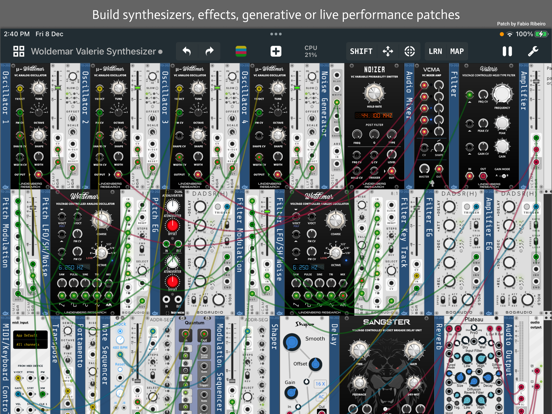The width and height of the screenshot is (552, 414).
Task: Click Noizer HOLD RATE knob
Action: click(x=374, y=93)
